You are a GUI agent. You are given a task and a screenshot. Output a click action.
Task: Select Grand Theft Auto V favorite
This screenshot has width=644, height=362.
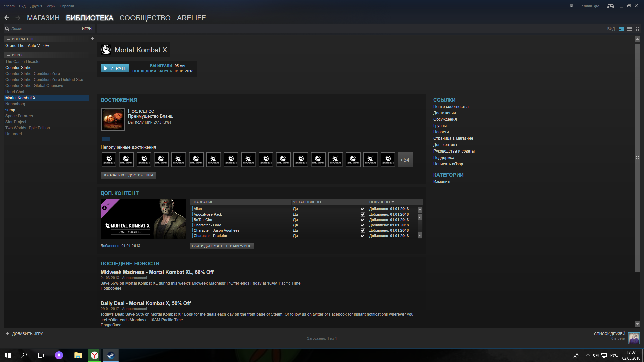pyautogui.click(x=27, y=46)
